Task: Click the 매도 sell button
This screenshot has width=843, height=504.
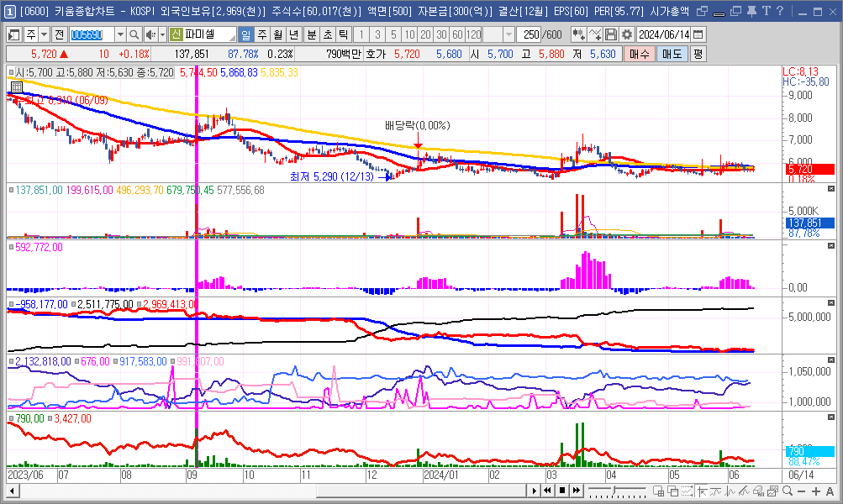Action: [672, 54]
